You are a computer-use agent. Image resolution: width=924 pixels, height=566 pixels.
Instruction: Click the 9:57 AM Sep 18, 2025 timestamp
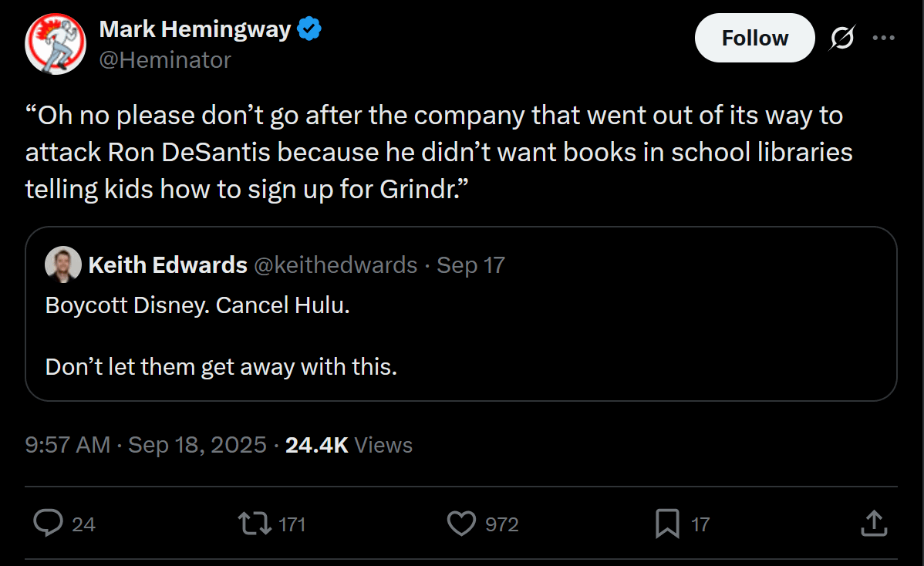(x=146, y=445)
